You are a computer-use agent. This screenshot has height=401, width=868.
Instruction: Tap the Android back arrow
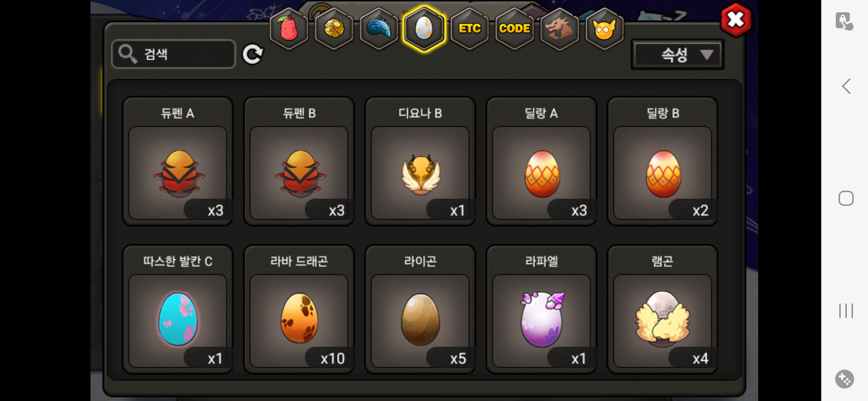pyautogui.click(x=846, y=86)
